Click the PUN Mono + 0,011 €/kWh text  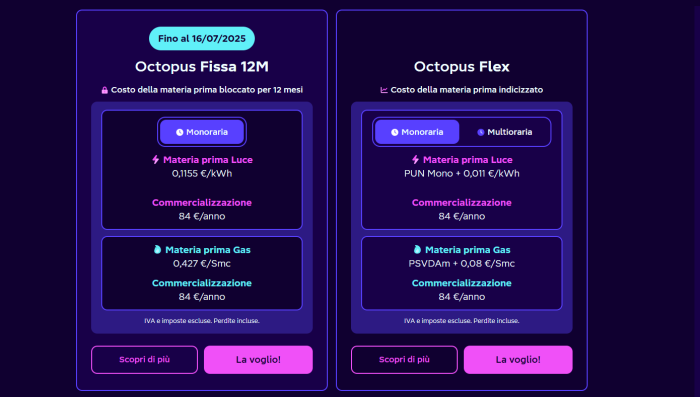[462, 173]
